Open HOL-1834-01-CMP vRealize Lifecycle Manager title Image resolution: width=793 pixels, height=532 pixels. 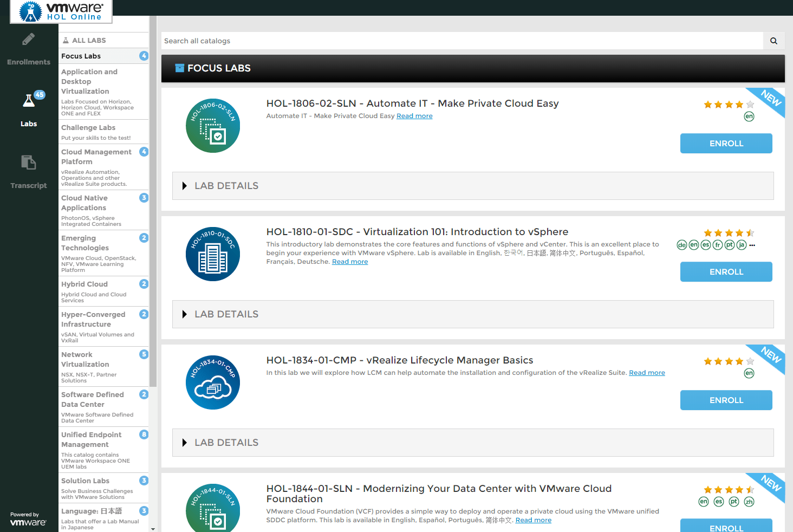coord(400,360)
